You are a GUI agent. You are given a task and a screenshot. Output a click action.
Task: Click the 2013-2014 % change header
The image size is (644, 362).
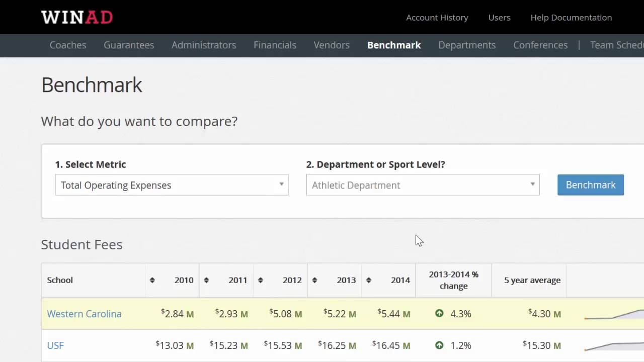[x=453, y=281]
